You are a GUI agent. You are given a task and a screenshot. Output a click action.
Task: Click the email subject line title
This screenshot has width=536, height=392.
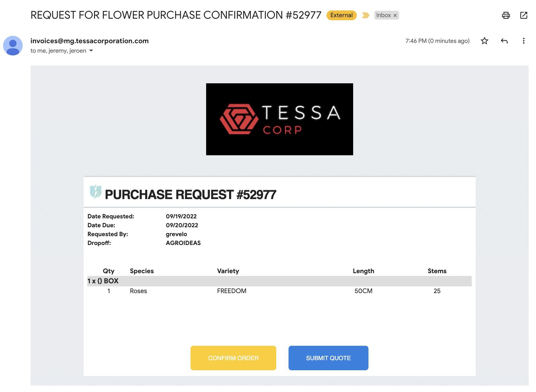tap(176, 15)
